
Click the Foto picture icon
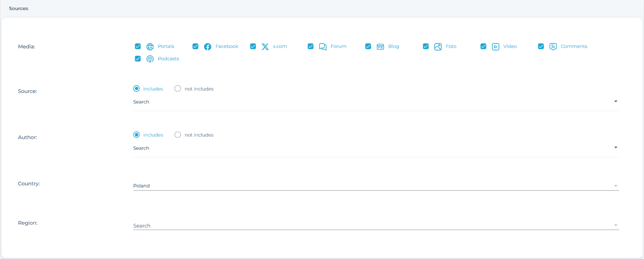click(x=438, y=47)
